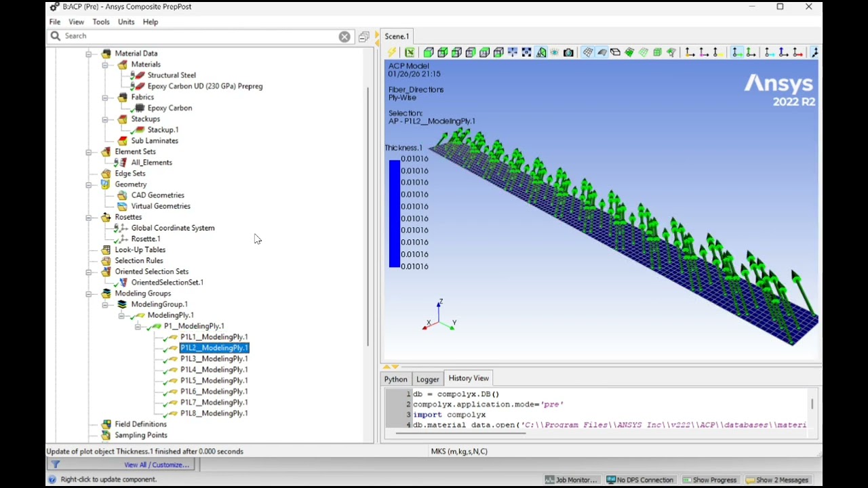Viewport: 868px width, 488px height.
Task: Select P1L5__ModelingPly.1 tree row
Action: (x=214, y=380)
